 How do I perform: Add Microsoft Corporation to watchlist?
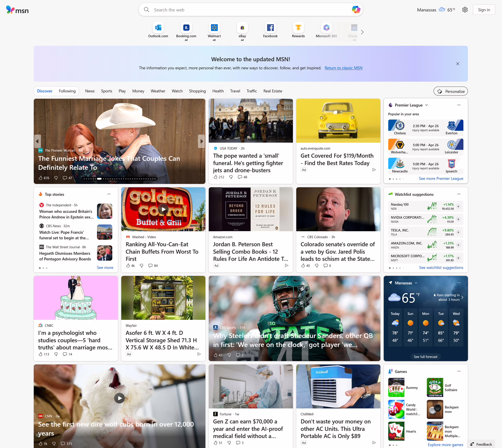click(x=458, y=258)
